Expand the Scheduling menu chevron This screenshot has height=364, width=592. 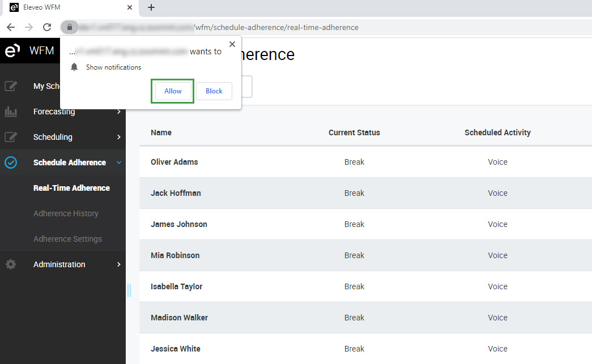click(118, 137)
